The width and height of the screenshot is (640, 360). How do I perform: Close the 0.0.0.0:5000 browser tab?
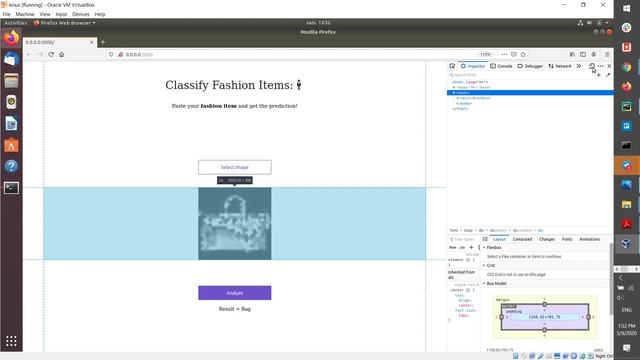(x=91, y=42)
